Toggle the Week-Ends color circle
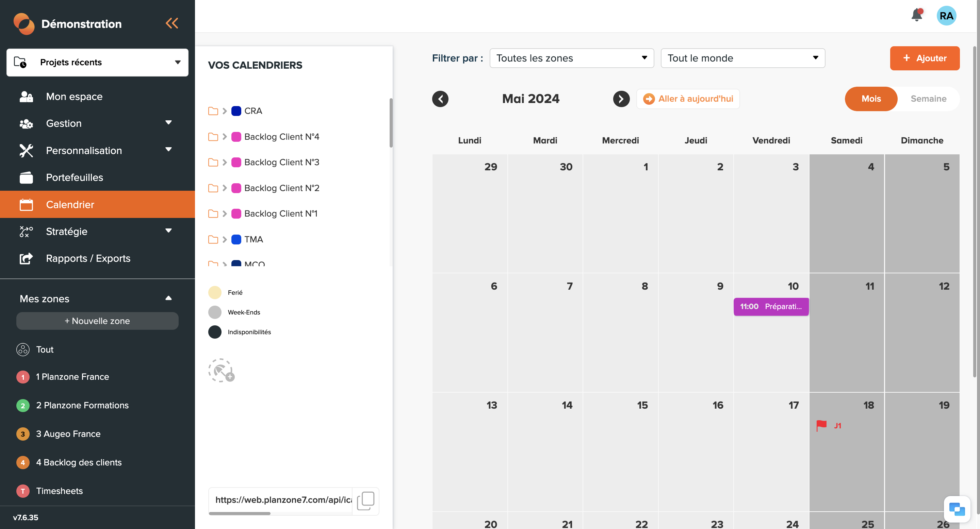980x529 pixels. tap(215, 312)
